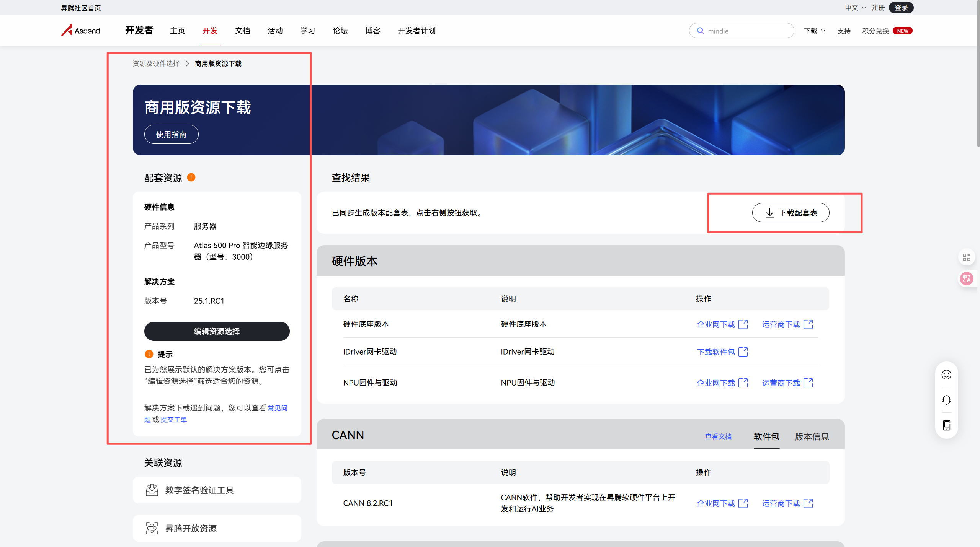Expand the 下载 dropdown in header
This screenshot has height=547, width=980.
pos(815,31)
